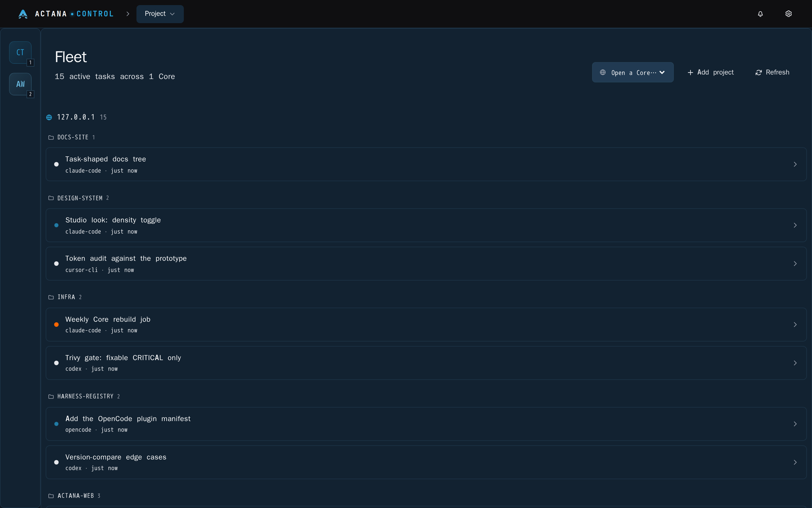The image size is (812, 508).
Task: Click the 15 active tasks summary text
Action: [115, 76]
